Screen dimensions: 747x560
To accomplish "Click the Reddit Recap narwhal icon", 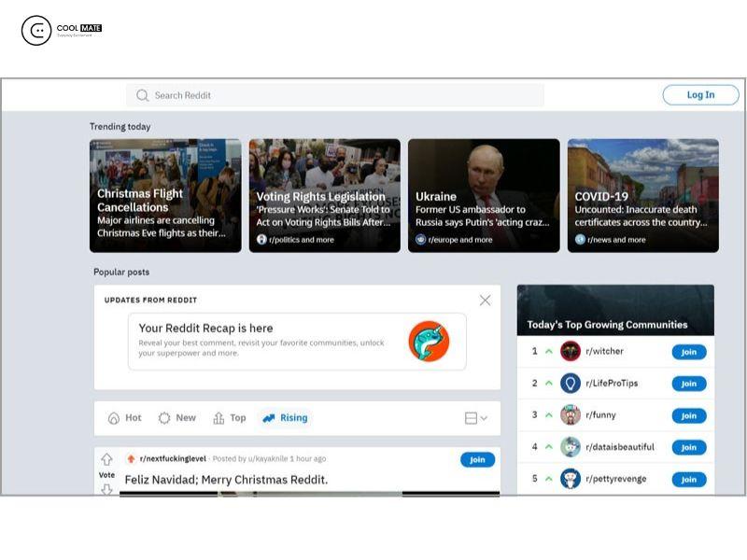I will 429,342.
